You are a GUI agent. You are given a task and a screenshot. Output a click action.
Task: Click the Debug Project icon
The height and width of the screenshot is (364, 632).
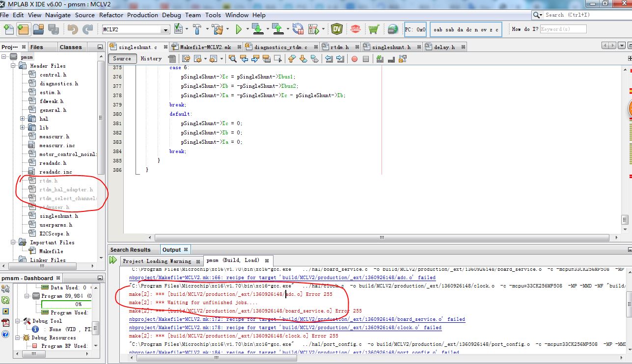314,29
